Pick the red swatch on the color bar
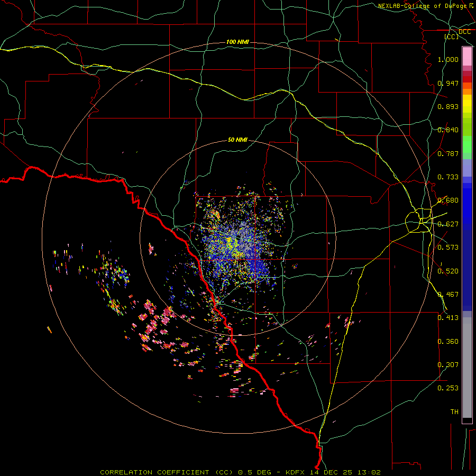This screenshot has width=476, height=476. (x=467, y=79)
